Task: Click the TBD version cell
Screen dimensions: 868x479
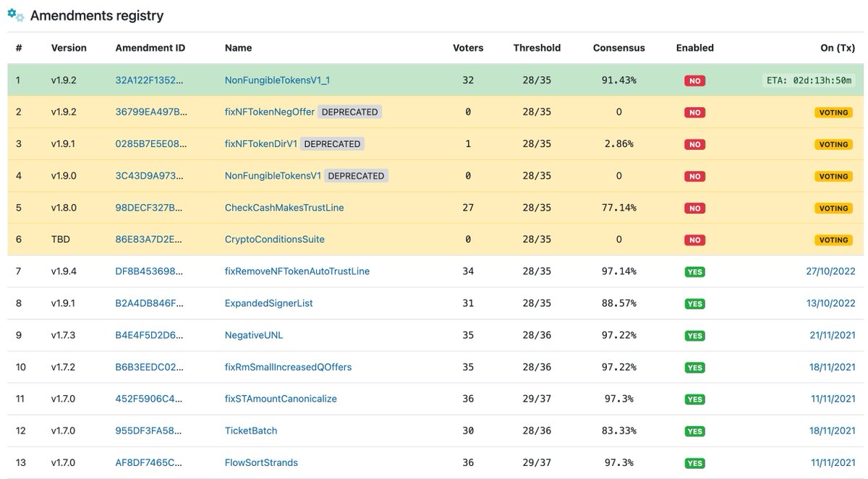Action: tap(61, 239)
